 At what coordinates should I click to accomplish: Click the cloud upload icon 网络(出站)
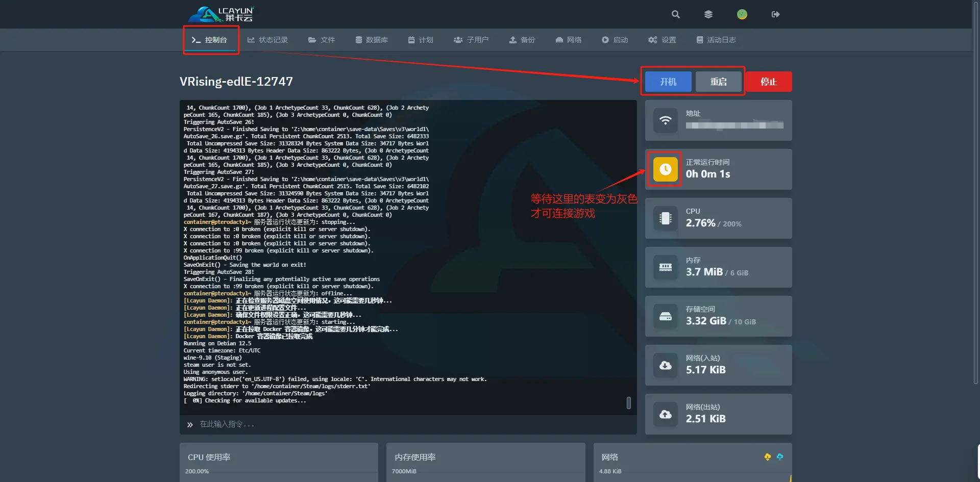pyautogui.click(x=666, y=414)
